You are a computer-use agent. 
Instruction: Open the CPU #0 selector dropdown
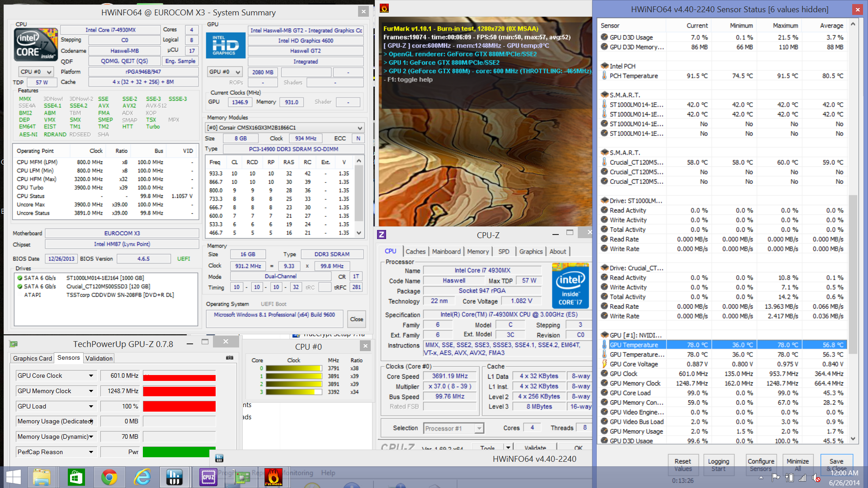(x=36, y=72)
